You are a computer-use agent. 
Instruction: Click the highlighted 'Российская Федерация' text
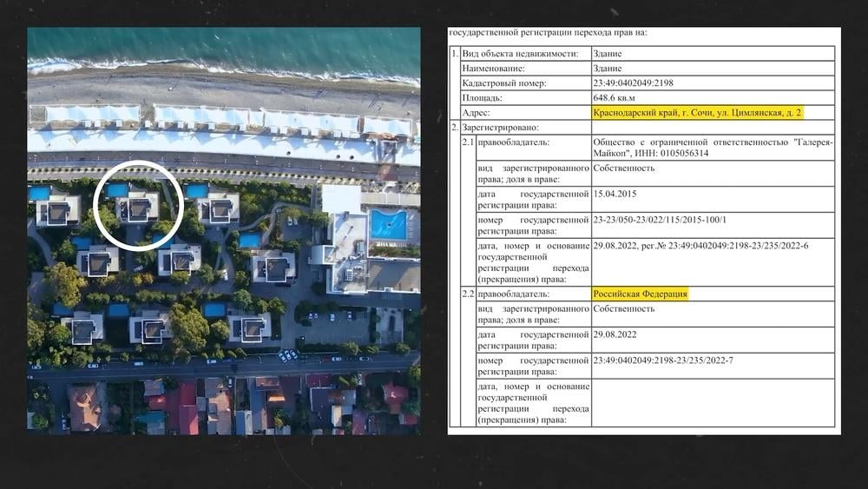click(x=640, y=294)
